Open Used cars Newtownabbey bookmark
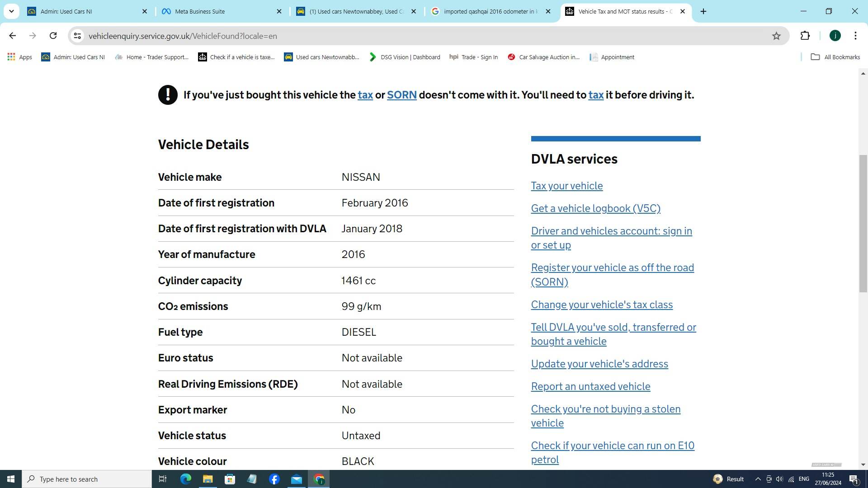The image size is (868, 488). [321, 57]
